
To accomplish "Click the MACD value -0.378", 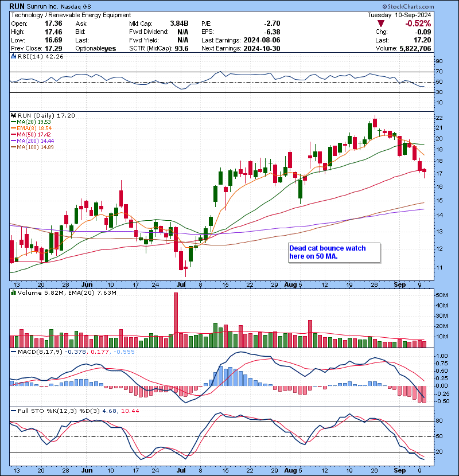I will (x=76, y=352).
